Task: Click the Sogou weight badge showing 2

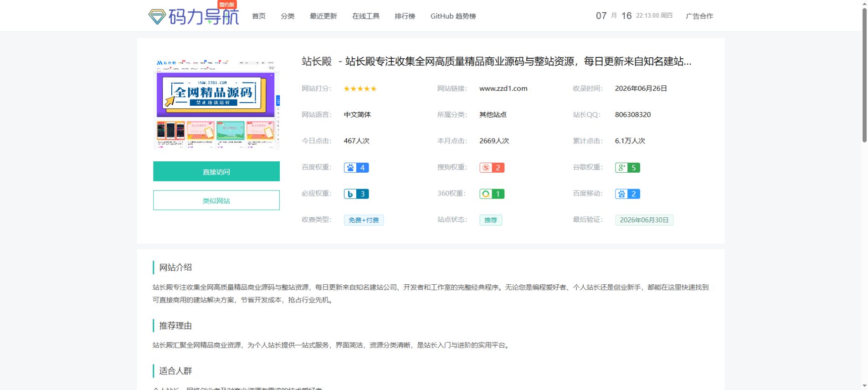Action: 492,168
